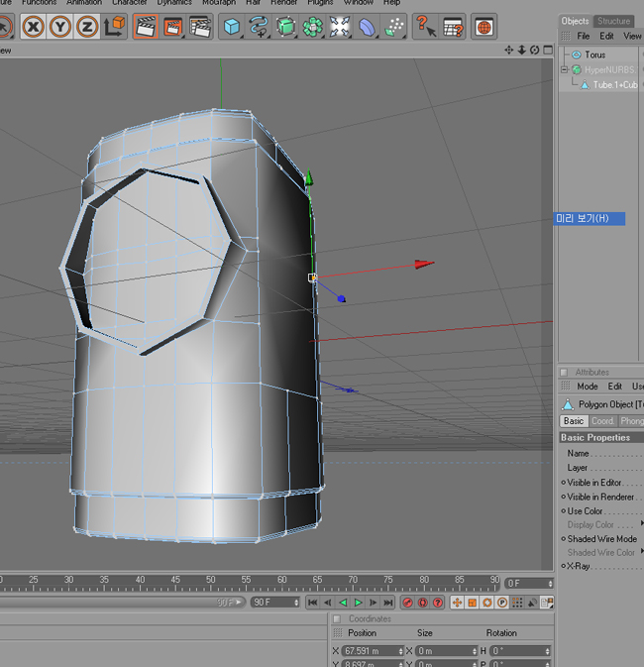
Task: Click the current frame 0 F field
Action: (x=529, y=584)
